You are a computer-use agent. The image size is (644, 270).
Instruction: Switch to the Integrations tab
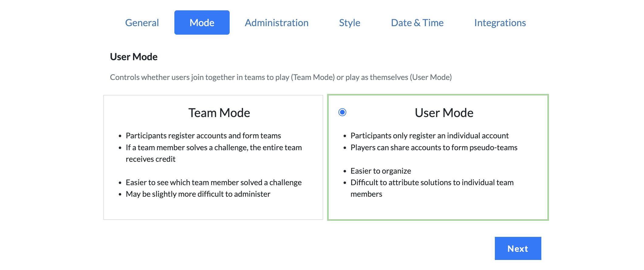point(500,22)
